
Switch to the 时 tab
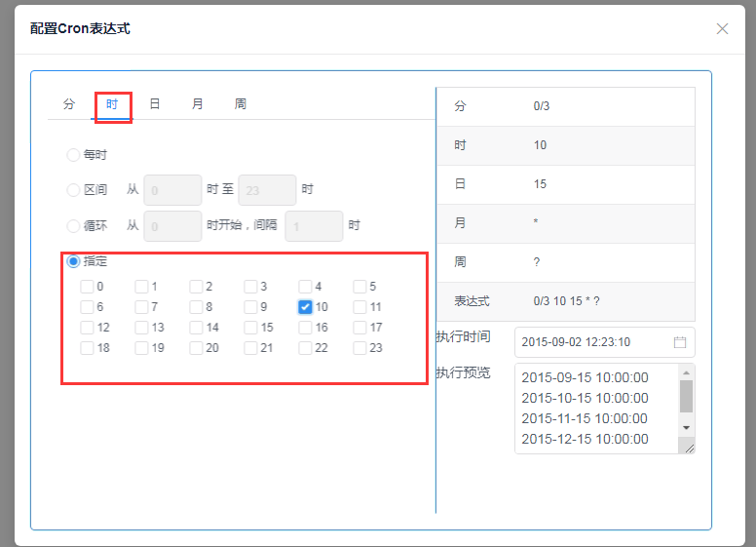[x=112, y=104]
